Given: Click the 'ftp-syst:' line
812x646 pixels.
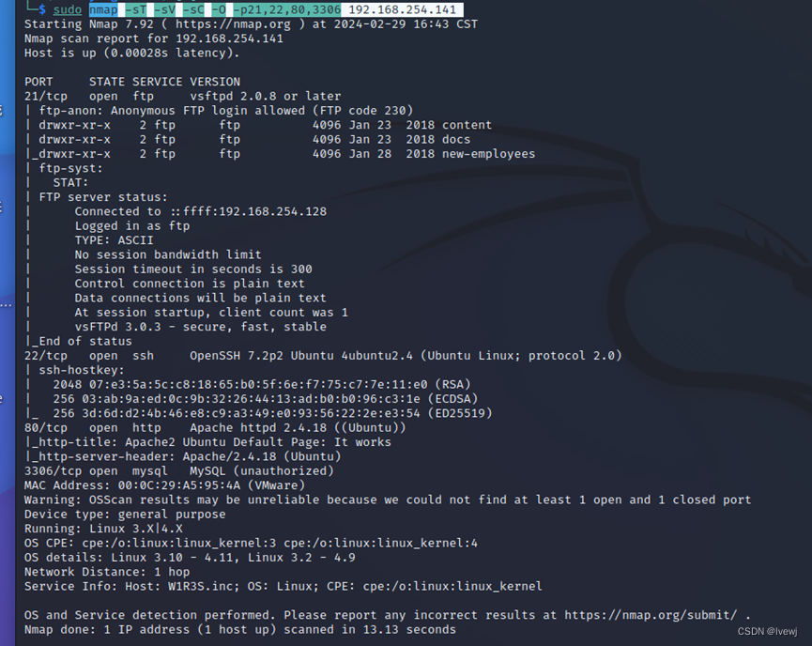Looking at the screenshot, I should [x=71, y=168].
